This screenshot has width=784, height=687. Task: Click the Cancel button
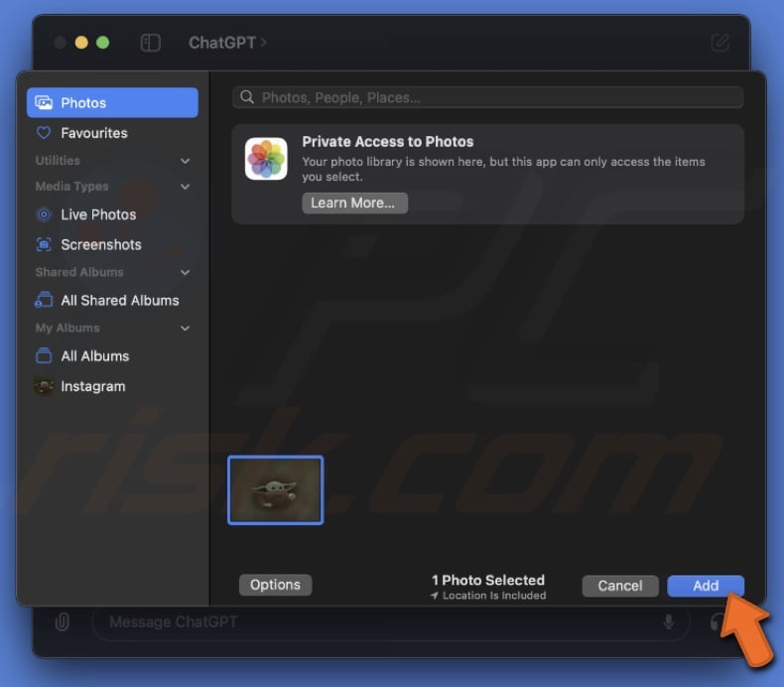(x=620, y=586)
